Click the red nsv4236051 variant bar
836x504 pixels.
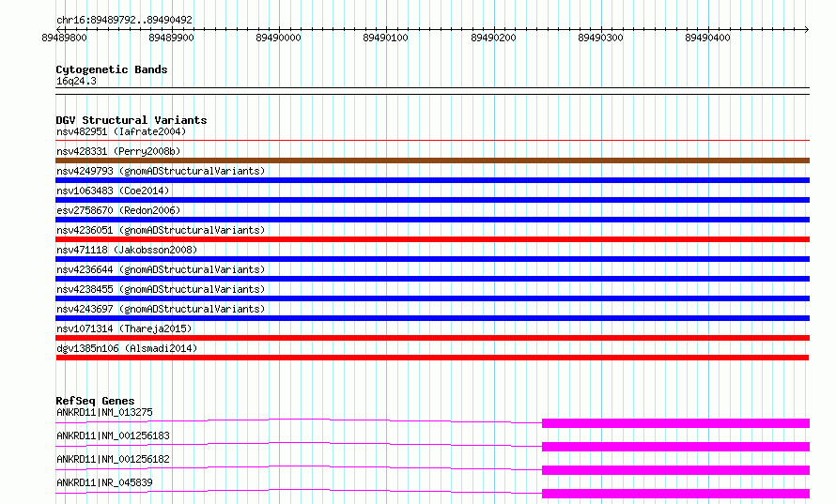pyautogui.click(x=432, y=239)
